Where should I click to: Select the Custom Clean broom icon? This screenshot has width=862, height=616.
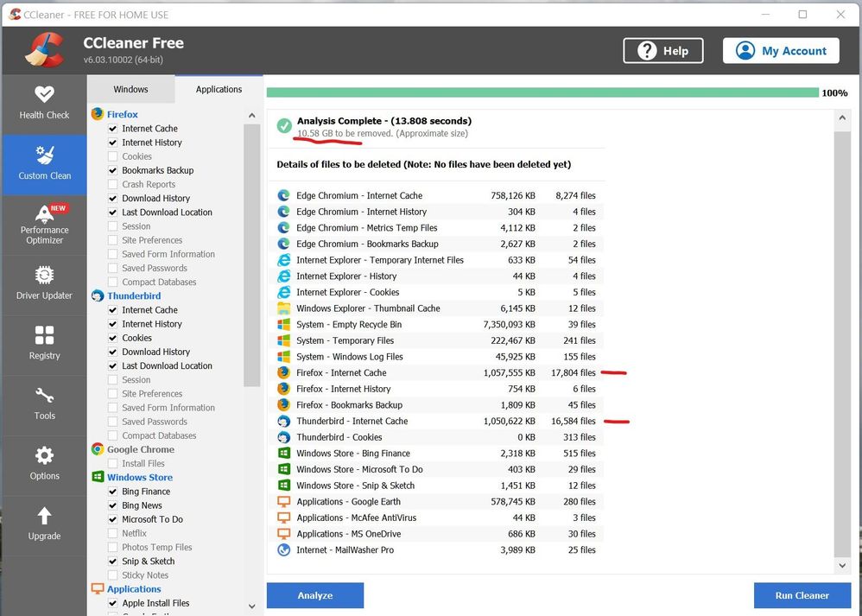click(45, 156)
